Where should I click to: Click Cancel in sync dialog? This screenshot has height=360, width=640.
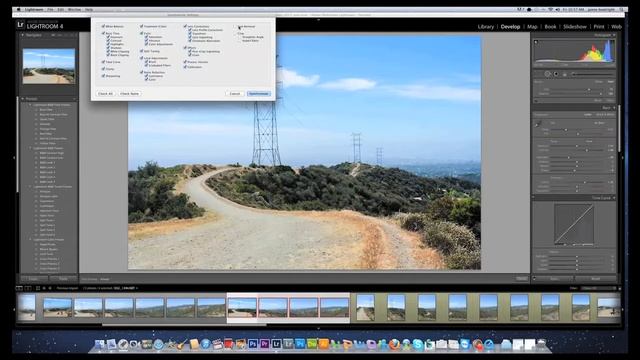[x=235, y=93]
